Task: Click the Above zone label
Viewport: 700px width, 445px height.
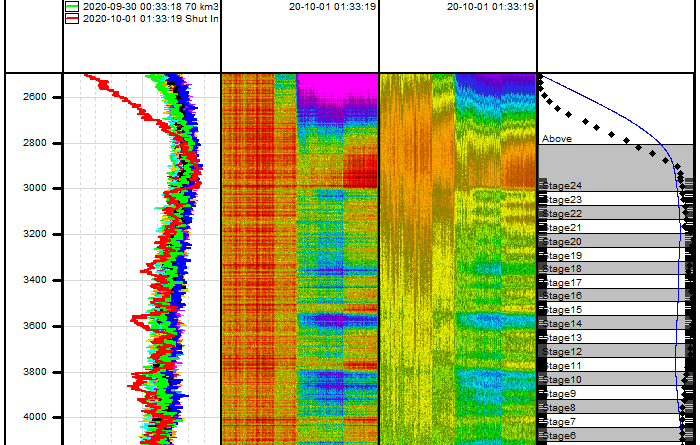Action: 557,139
